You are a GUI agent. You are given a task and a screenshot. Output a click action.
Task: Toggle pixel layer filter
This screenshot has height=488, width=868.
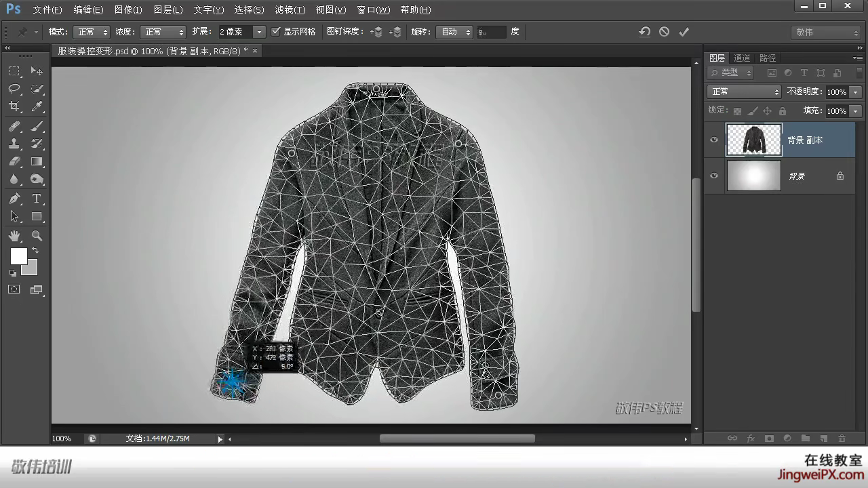click(x=772, y=73)
